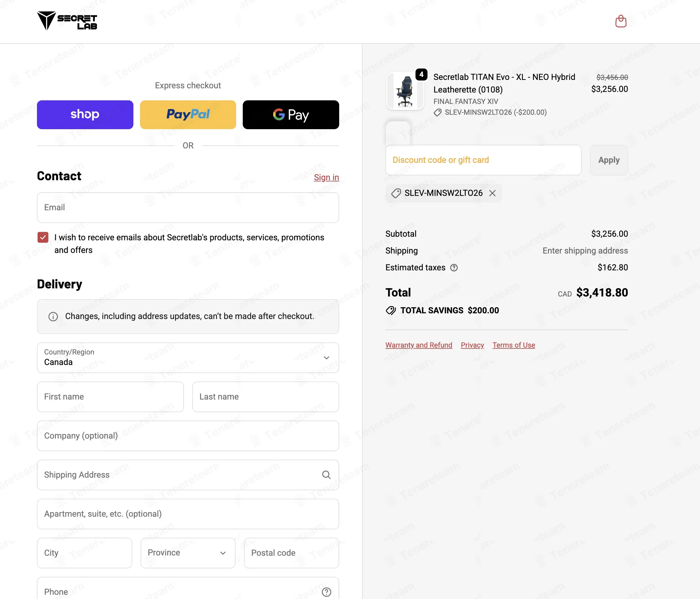The height and width of the screenshot is (599, 700).
Task: Click the shipping address search icon
Action: pos(326,475)
